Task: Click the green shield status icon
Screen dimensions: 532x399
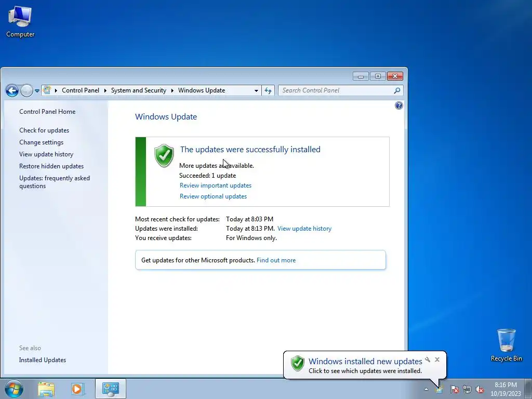Action: tap(164, 156)
